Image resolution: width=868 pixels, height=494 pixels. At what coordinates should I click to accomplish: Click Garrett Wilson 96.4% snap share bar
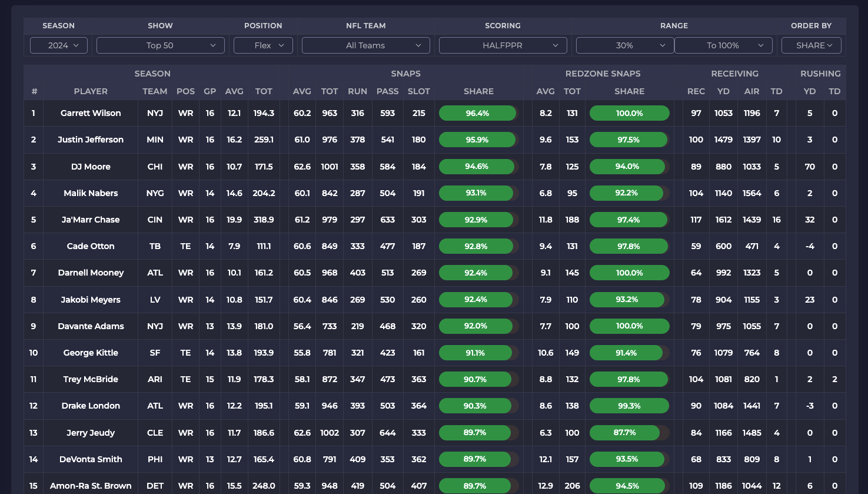[x=478, y=113]
